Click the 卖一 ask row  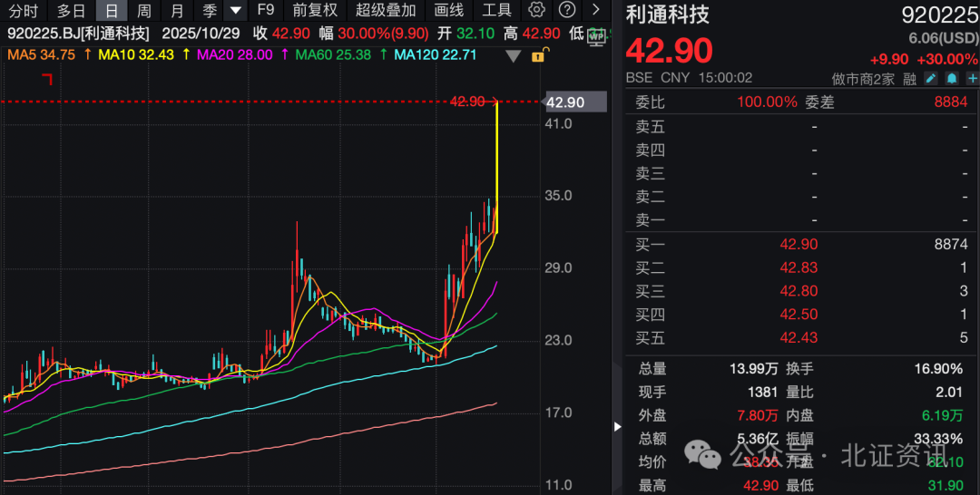[x=801, y=220]
